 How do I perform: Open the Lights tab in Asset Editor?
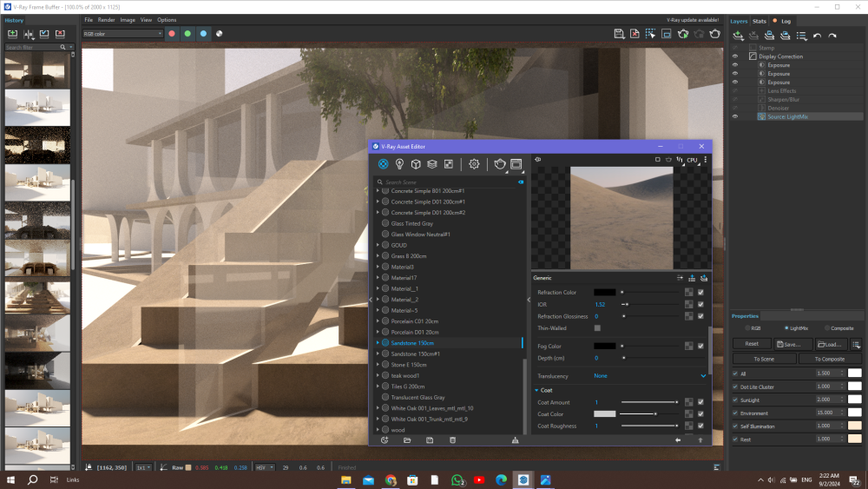[399, 164]
